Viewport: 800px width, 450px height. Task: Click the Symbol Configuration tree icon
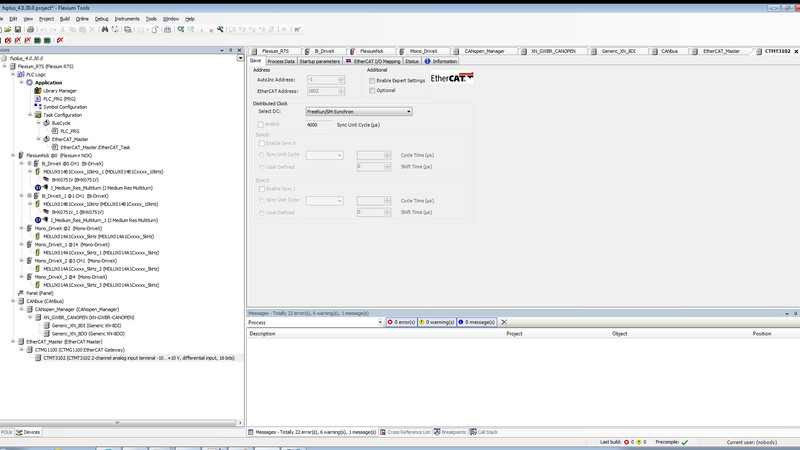coord(38,107)
